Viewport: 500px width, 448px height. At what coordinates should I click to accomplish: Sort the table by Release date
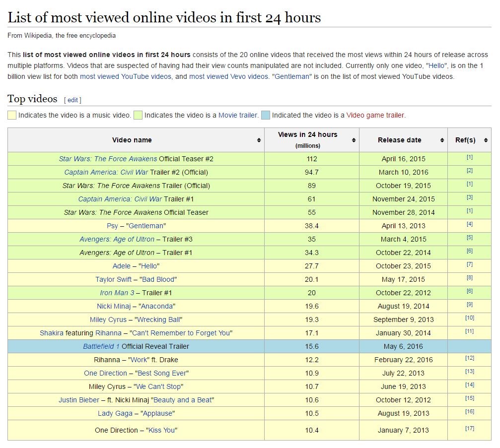[x=442, y=140]
